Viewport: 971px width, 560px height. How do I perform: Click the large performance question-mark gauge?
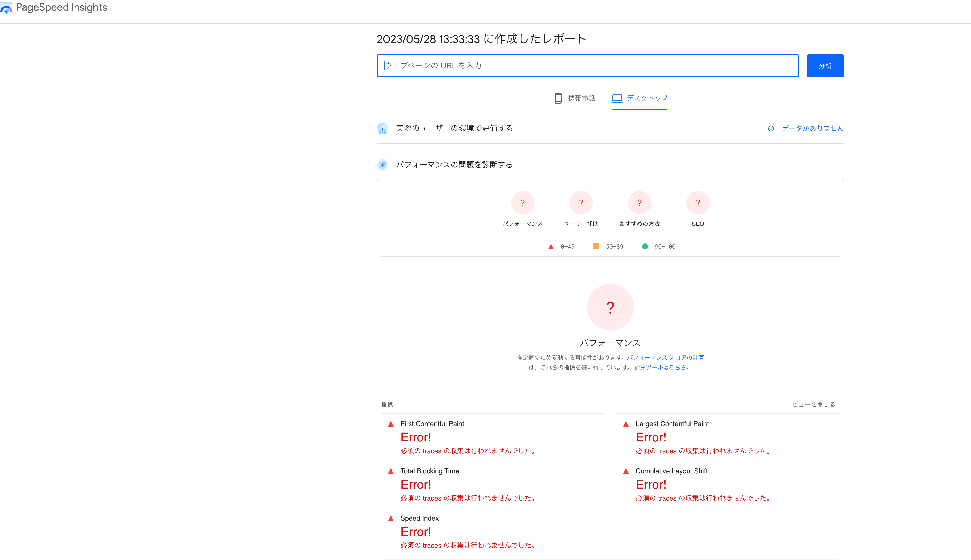point(610,307)
